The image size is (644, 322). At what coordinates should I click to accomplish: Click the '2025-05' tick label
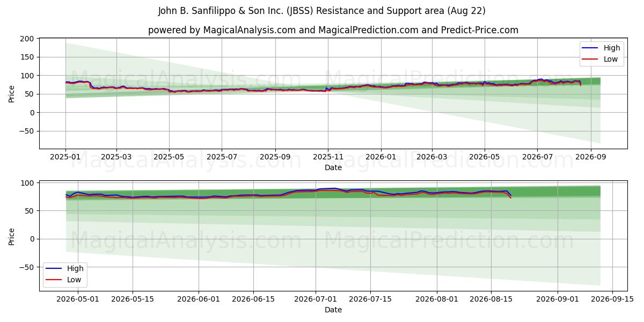(x=169, y=157)
